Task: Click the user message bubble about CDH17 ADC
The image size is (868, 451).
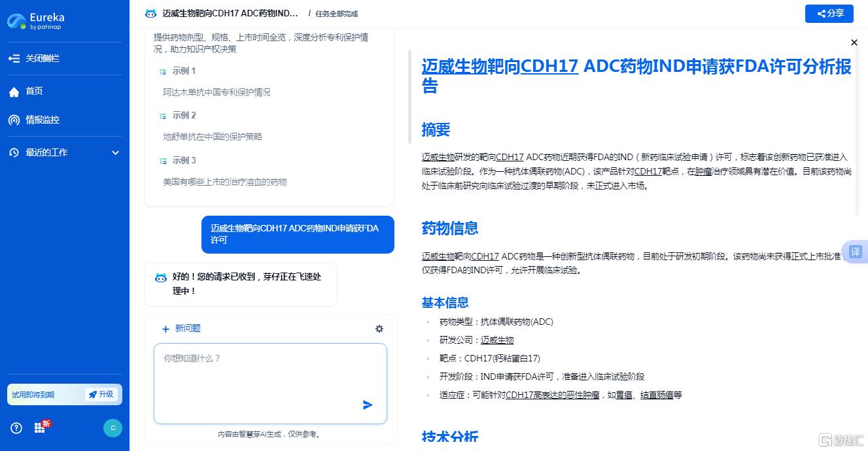Action: pos(298,234)
